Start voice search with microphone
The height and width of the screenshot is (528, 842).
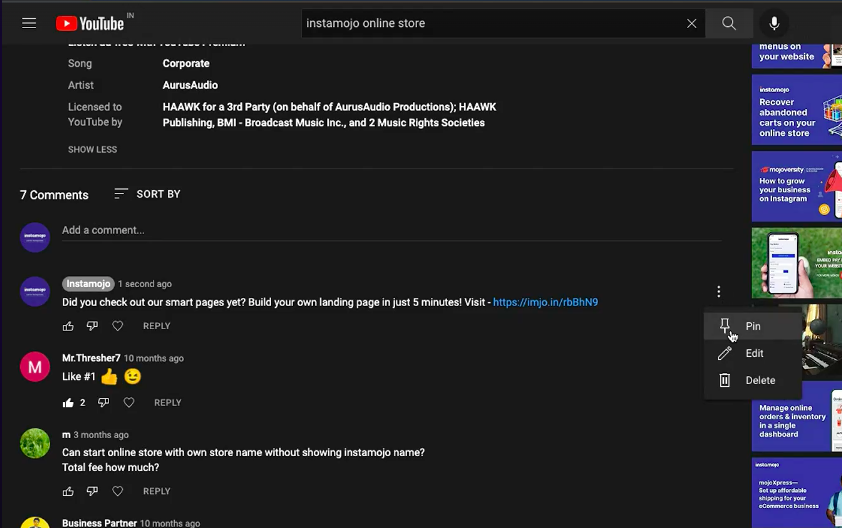[x=773, y=23]
